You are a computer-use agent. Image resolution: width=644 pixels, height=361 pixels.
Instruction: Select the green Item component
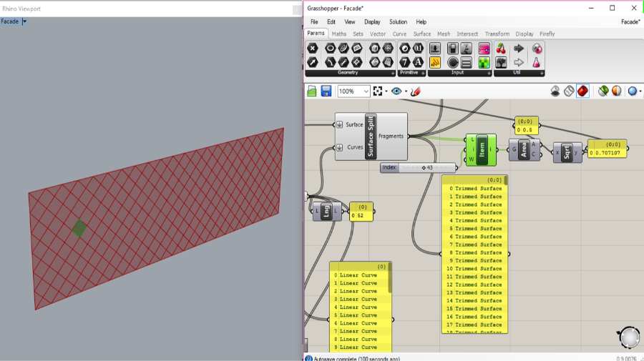point(481,149)
